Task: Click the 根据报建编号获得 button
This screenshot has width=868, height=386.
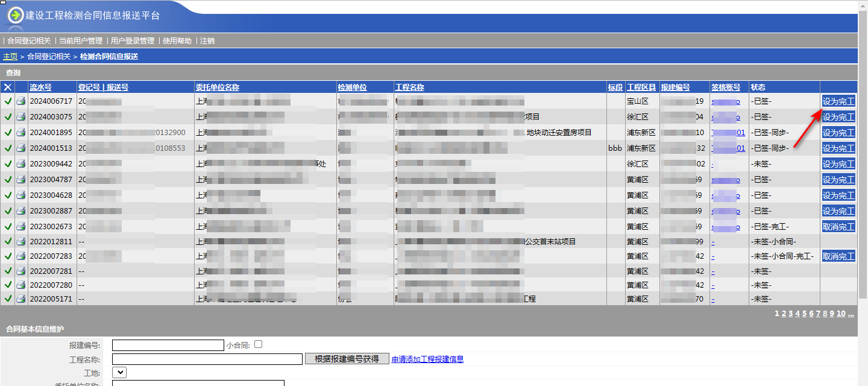Action: tap(347, 359)
